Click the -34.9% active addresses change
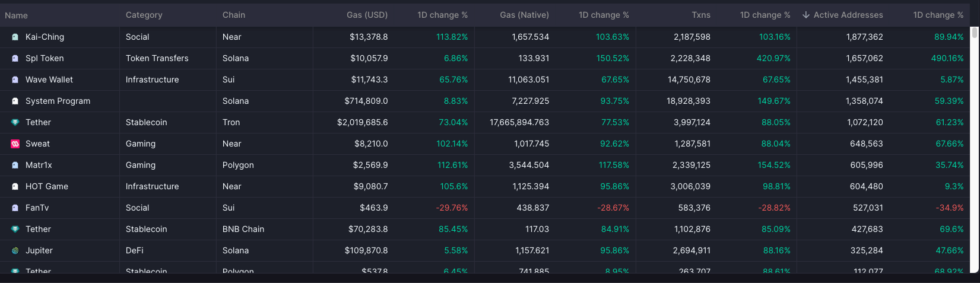The height and width of the screenshot is (283, 980). click(950, 208)
